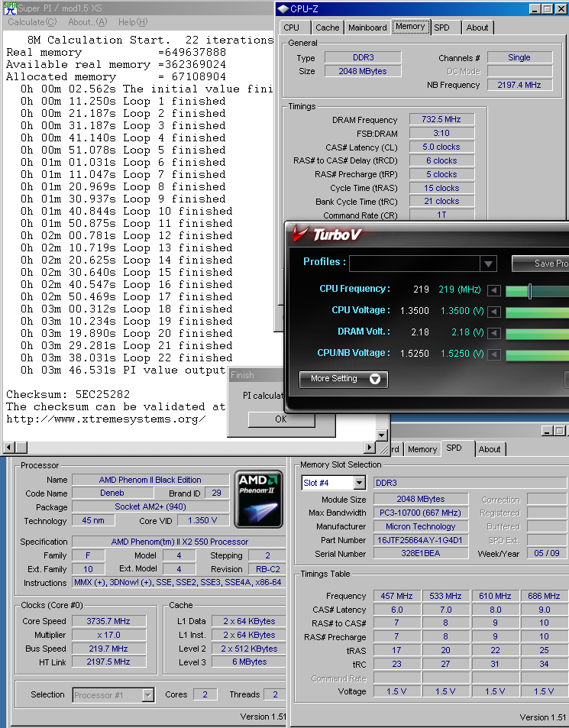Click the AMD Phenom II logo image

[x=258, y=500]
